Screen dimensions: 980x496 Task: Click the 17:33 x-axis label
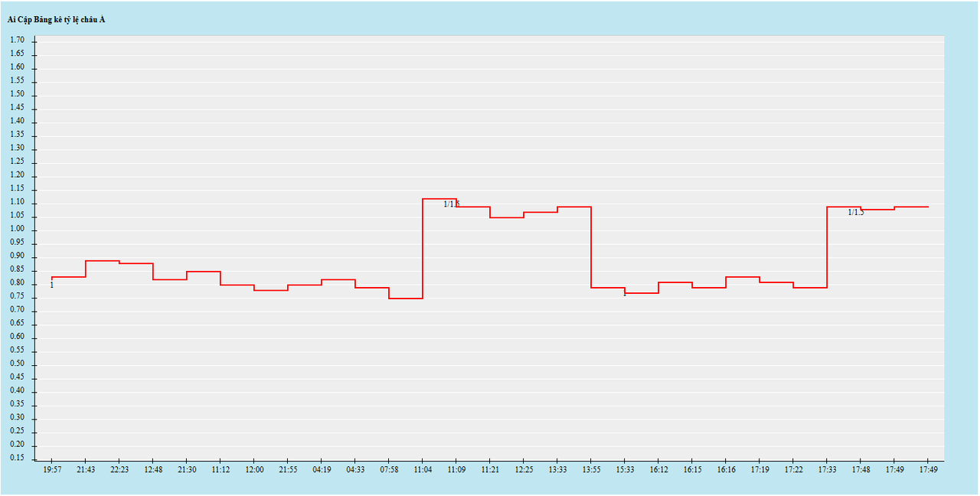click(x=827, y=470)
